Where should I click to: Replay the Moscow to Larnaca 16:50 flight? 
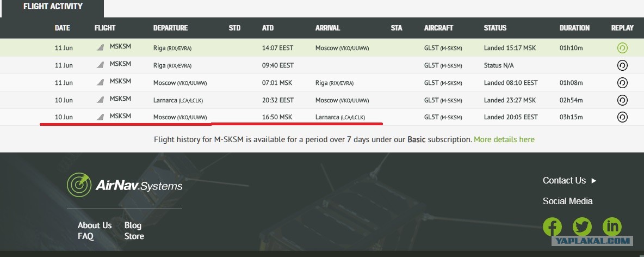pos(622,117)
